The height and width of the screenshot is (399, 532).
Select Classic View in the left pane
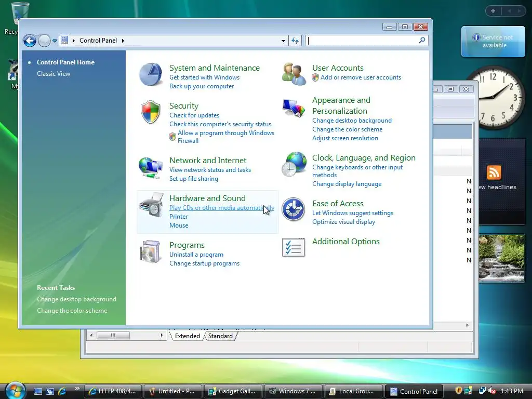click(x=54, y=74)
